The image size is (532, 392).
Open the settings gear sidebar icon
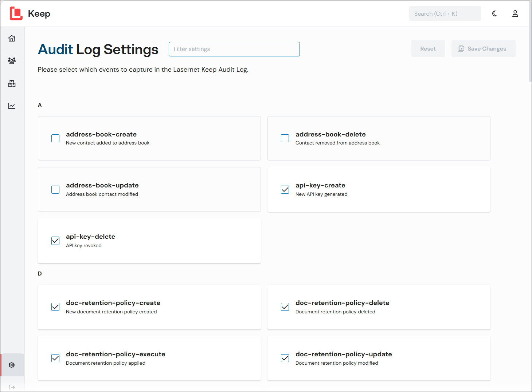pyautogui.click(x=12, y=365)
